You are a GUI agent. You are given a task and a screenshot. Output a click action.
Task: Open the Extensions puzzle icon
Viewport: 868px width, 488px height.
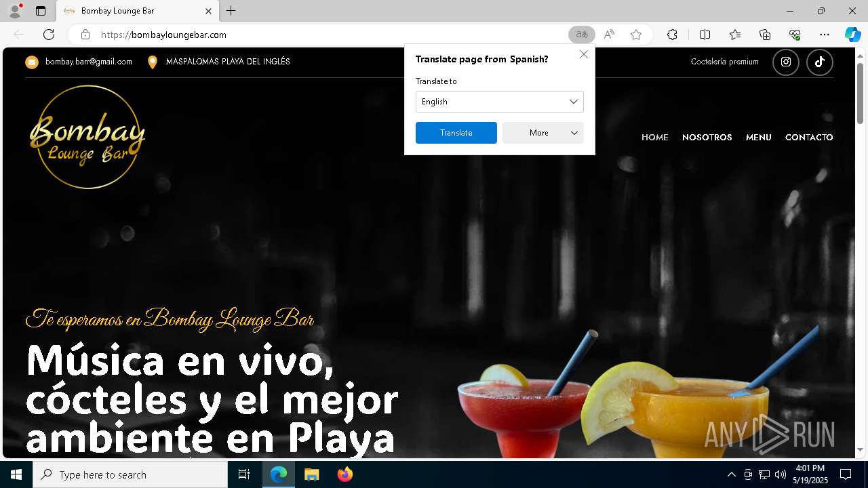tap(672, 35)
